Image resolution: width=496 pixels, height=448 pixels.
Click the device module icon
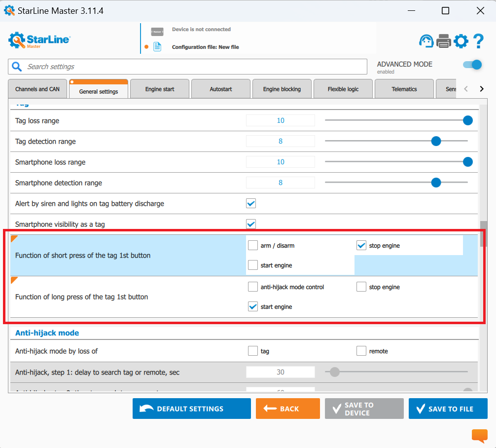pyautogui.click(x=157, y=32)
